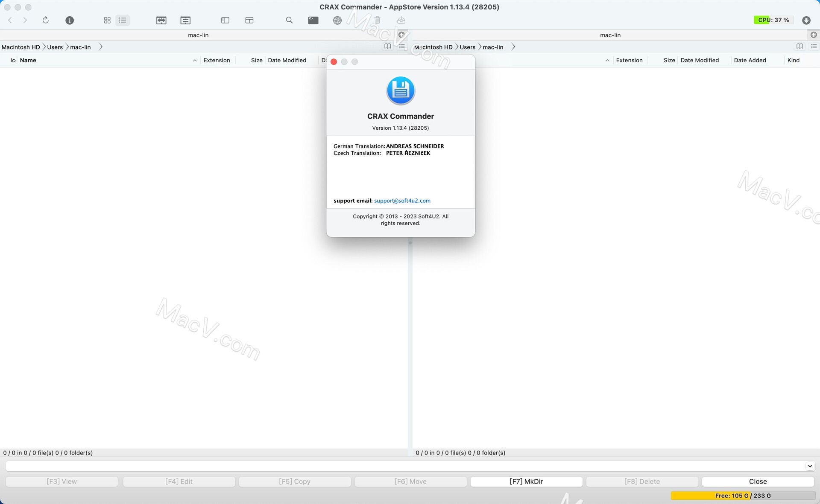Click the F7 MkDir button
The width and height of the screenshot is (820, 504).
pos(526,481)
